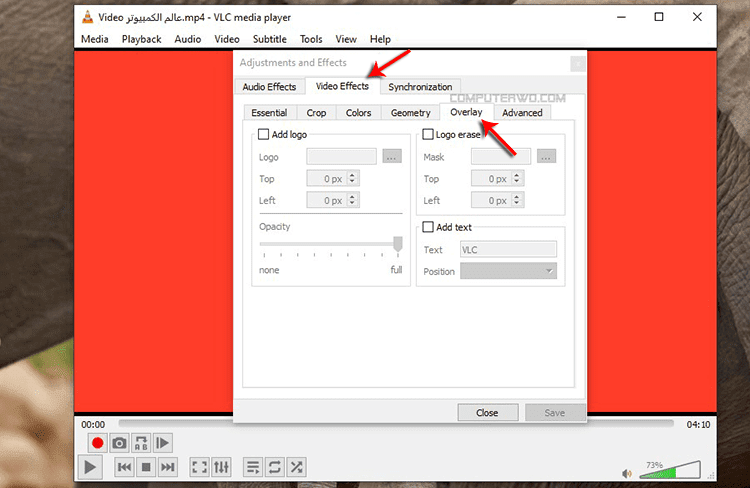750x488 pixels.
Task: Increase Add logo Top value
Action: pos(352,175)
